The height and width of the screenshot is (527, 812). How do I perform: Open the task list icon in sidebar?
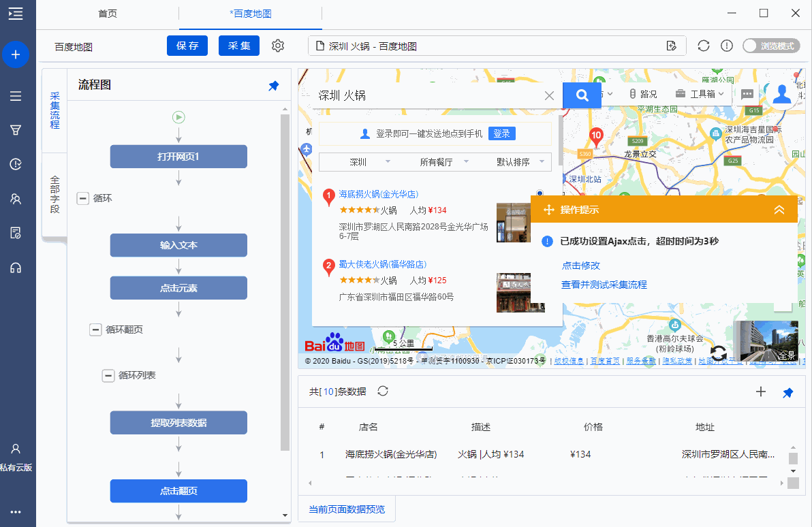pyautogui.click(x=16, y=96)
